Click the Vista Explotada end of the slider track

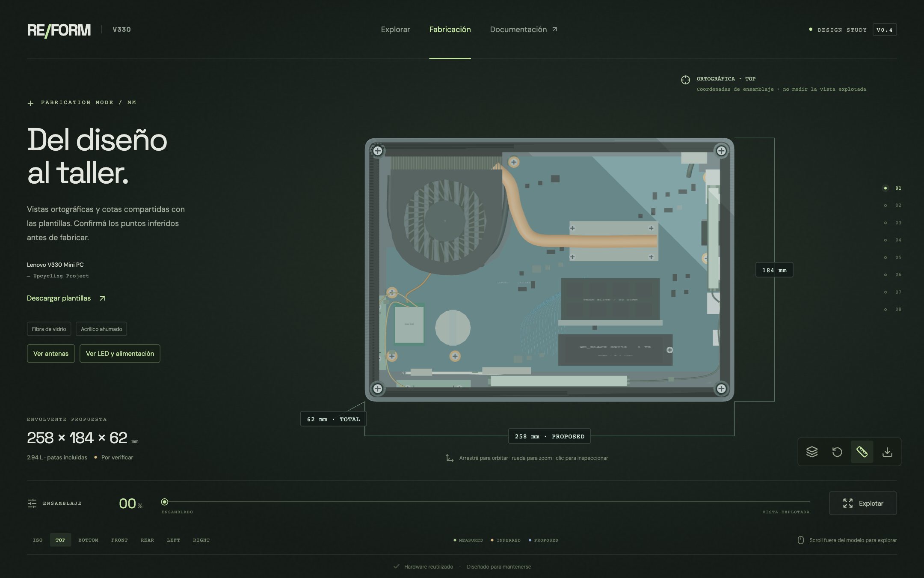(x=808, y=502)
